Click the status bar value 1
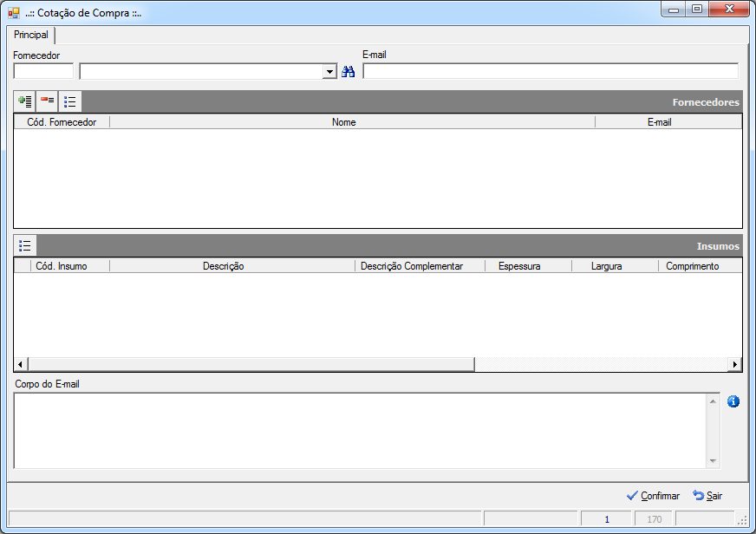Screen dimensions: 756x534 (x=607, y=519)
